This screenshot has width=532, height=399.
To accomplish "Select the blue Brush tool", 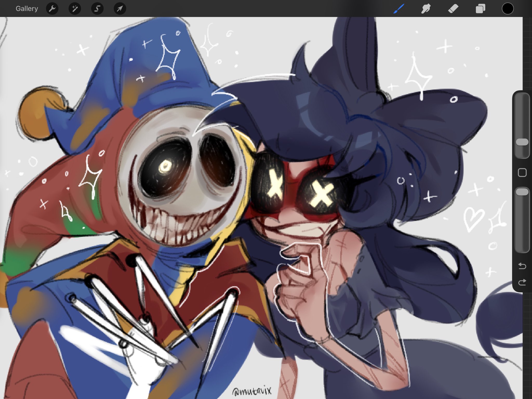I will (x=399, y=9).
